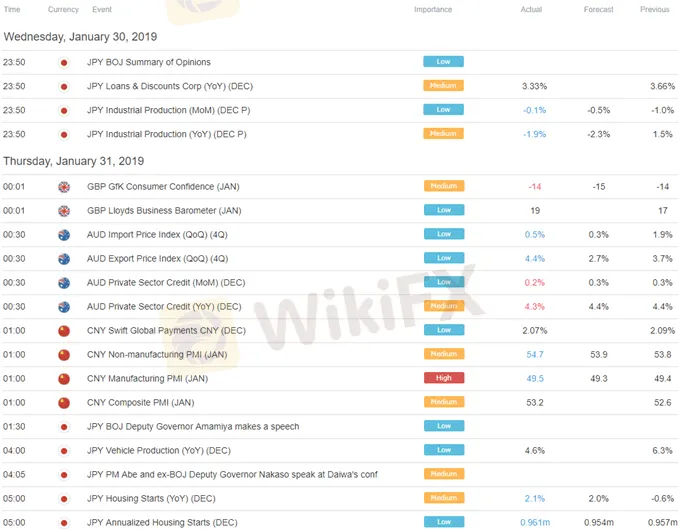Select China flag next to Manufacturing PMI row
Image resolution: width=680 pixels, height=531 pixels.
click(x=64, y=378)
